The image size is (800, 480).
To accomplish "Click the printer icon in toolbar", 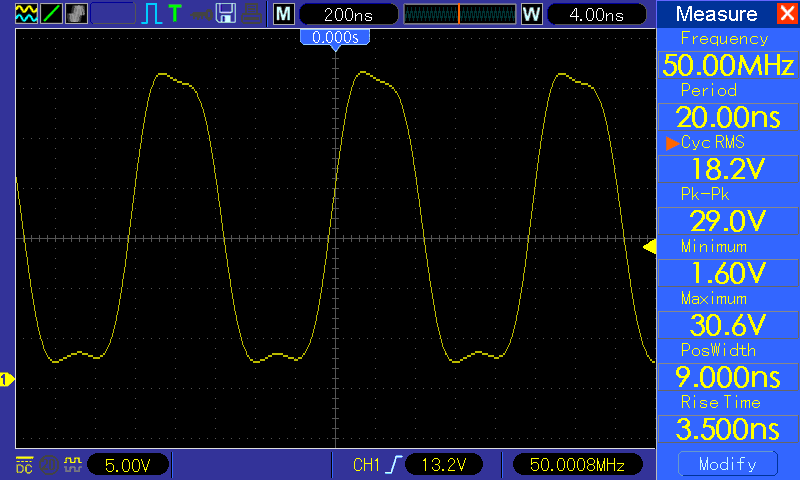I will tap(252, 14).
